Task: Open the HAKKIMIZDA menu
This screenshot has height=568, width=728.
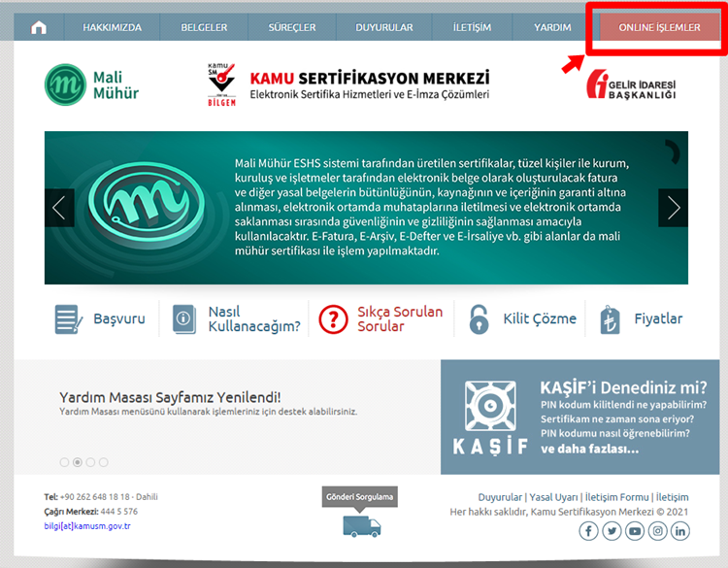Action: coord(112,27)
